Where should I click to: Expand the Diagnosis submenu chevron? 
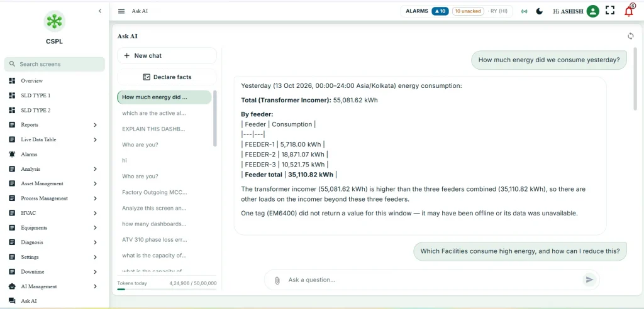pos(96,242)
